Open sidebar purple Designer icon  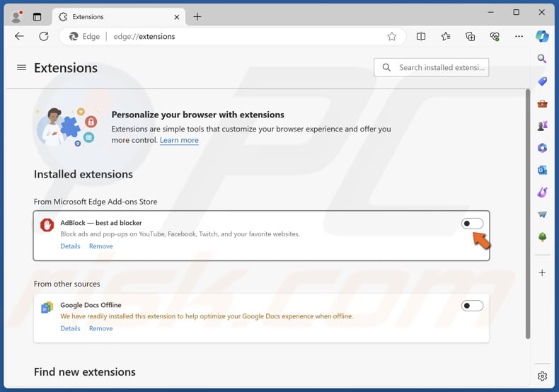542,192
